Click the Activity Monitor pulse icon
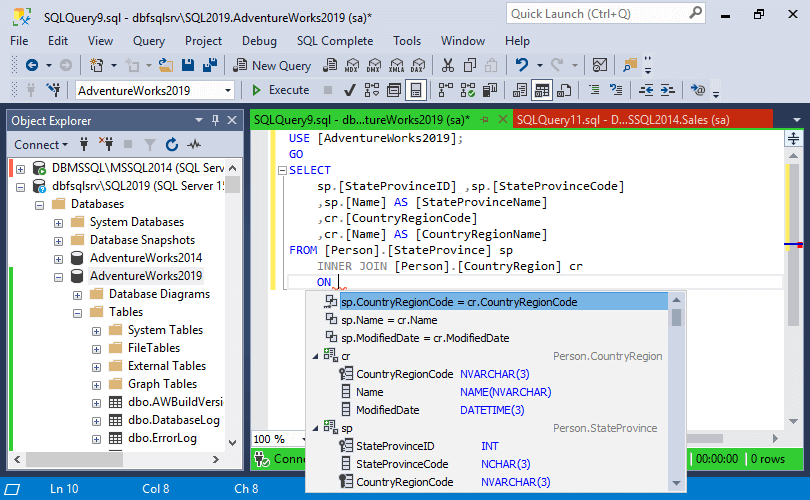 [194, 145]
